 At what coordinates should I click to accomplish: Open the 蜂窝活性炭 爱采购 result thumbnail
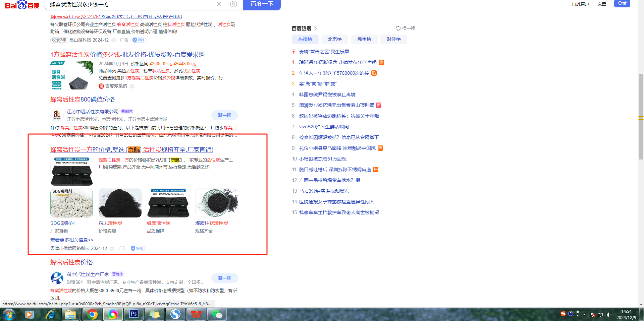[72, 75]
